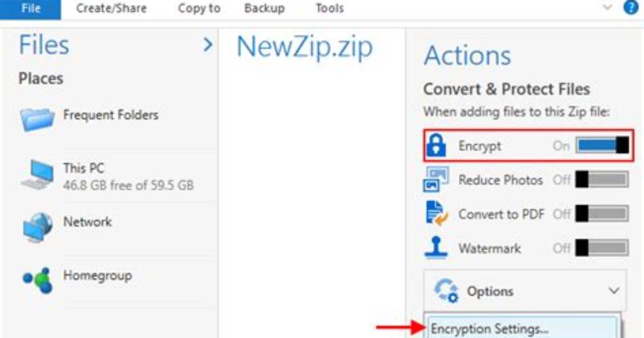Click the Network globe icon

point(37,227)
